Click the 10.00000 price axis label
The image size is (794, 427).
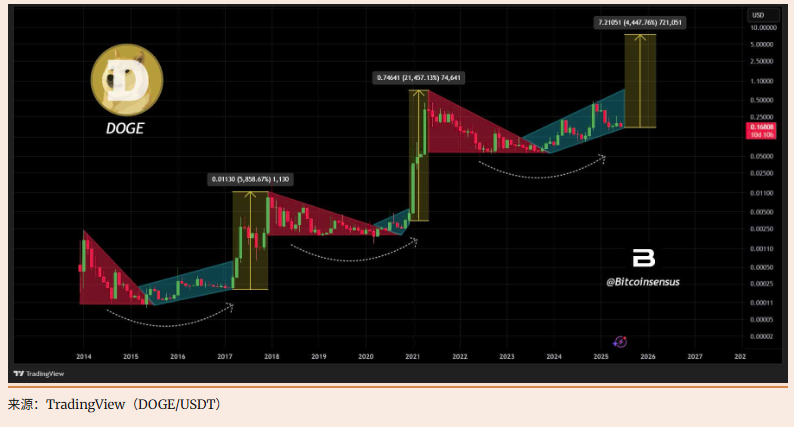coord(763,28)
